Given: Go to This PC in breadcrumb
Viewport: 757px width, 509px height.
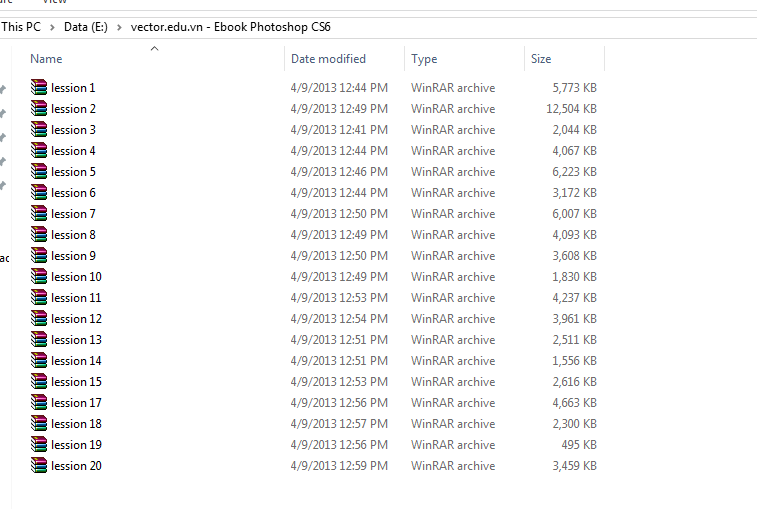Looking at the screenshot, I should (21, 27).
